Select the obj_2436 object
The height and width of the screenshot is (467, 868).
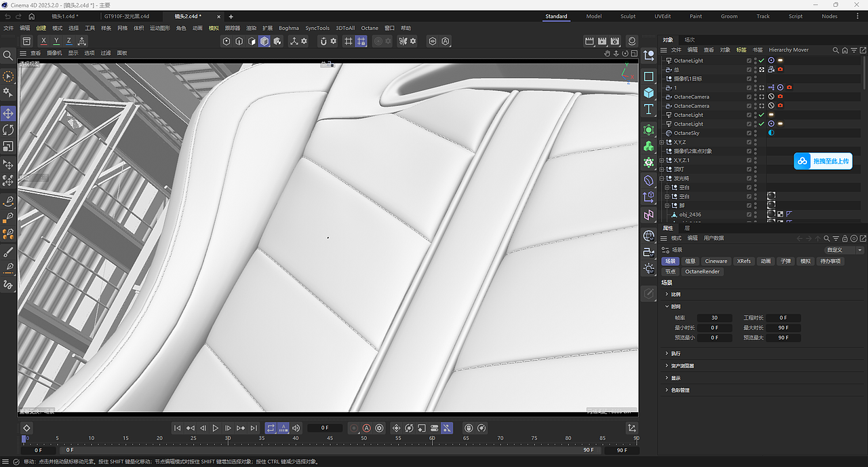tap(690, 214)
